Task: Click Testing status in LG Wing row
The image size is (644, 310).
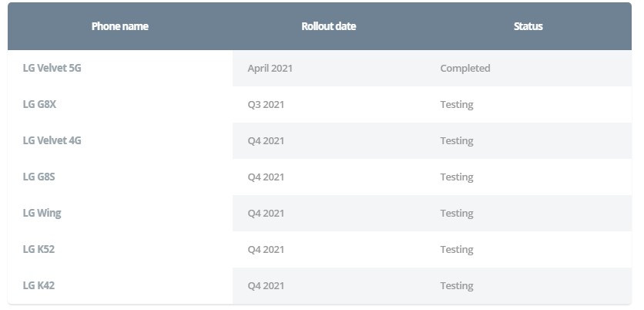Action: (x=456, y=213)
